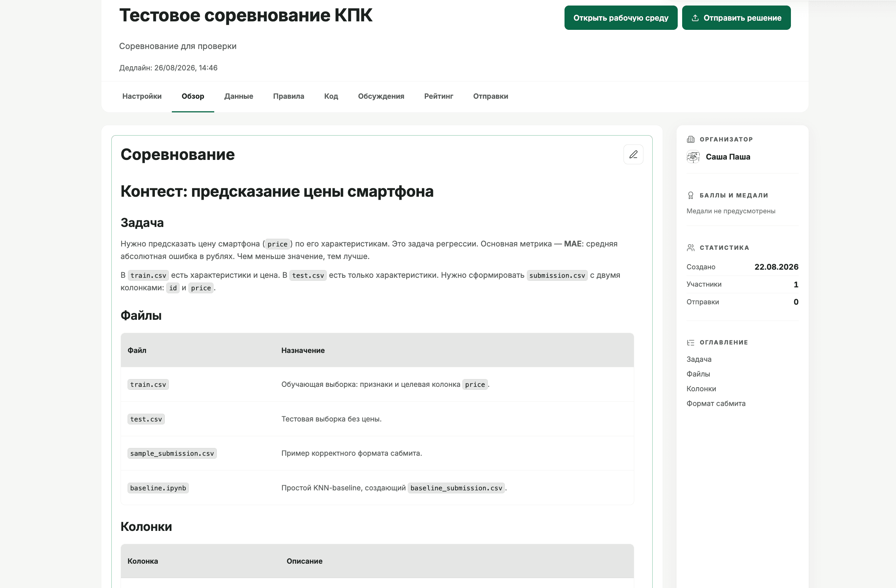The width and height of the screenshot is (896, 588).
Task: Click the Медали не предусмотрены text
Action: (731, 211)
